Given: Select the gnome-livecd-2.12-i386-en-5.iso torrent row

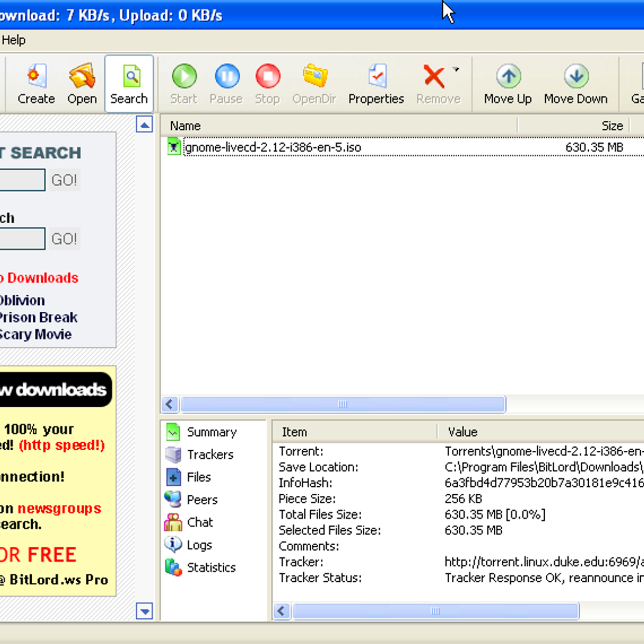Looking at the screenshot, I should pos(402,147).
